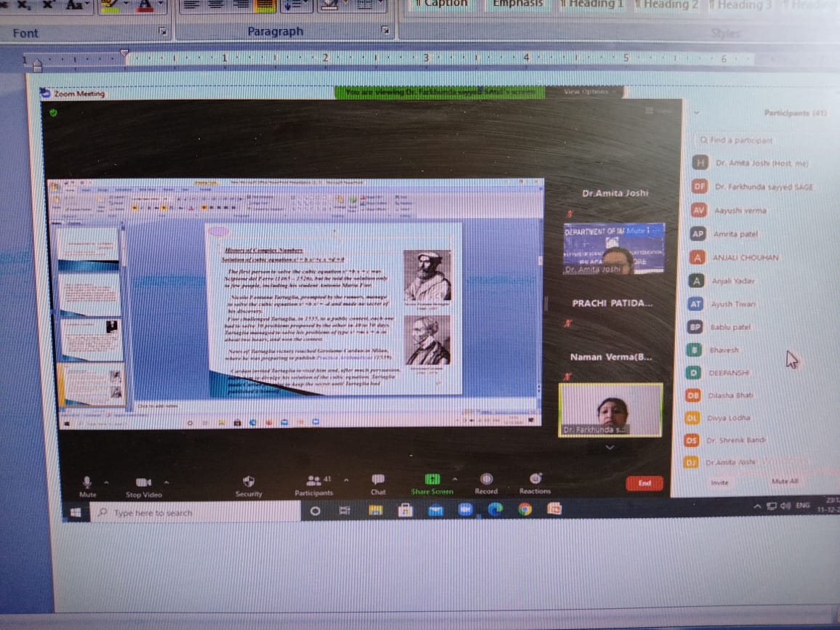Image resolution: width=840 pixels, height=630 pixels.
Task: Open Microsoft Store from the taskbar
Action: coord(405,510)
